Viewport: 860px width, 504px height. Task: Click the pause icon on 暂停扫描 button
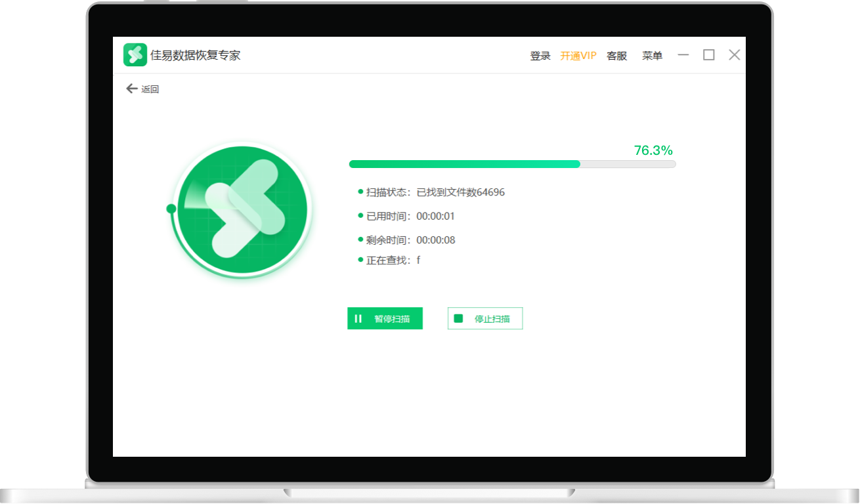coord(358,318)
